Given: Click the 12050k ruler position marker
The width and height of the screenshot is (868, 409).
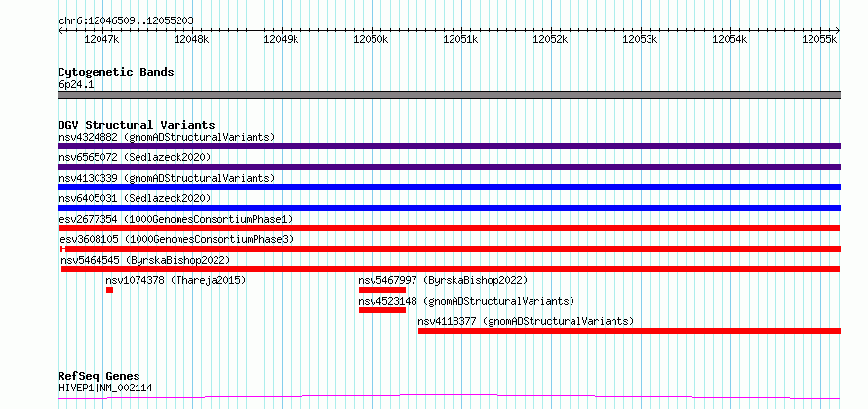Looking at the screenshot, I should click(x=371, y=39).
